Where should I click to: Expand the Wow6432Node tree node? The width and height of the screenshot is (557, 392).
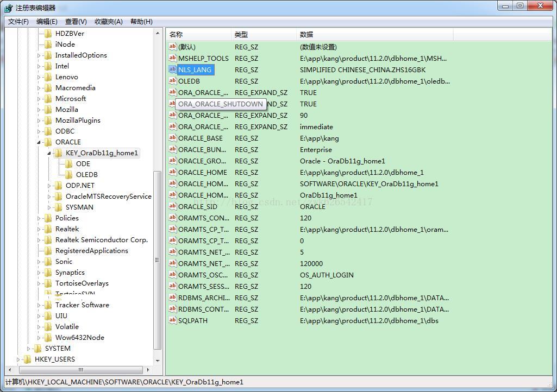(x=39, y=338)
